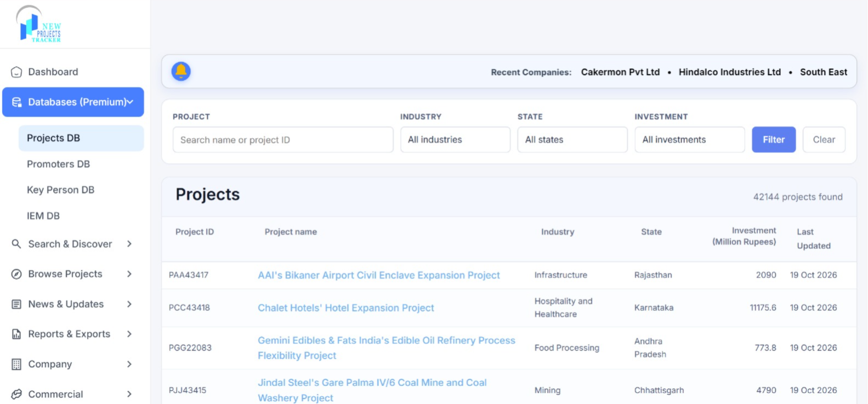The width and height of the screenshot is (868, 404).
Task: Open the notification bell icon
Action: [181, 71]
